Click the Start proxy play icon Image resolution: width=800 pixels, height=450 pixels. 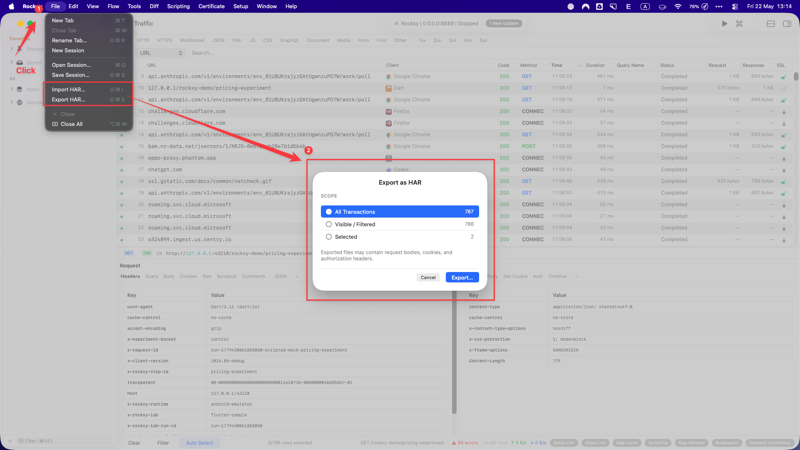click(x=724, y=23)
